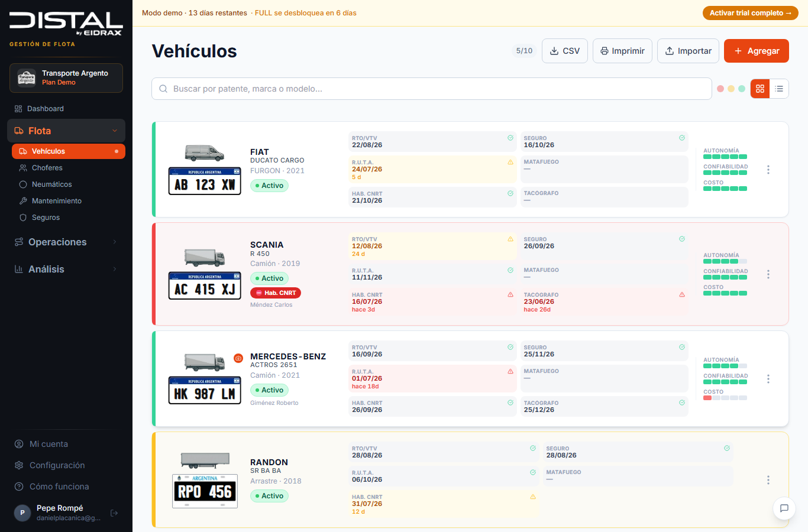Viewport: 808px width, 532px height.
Task: Click the alert icon on Scania Hab. CNRT 16/07/26
Action: tap(510, 294)
